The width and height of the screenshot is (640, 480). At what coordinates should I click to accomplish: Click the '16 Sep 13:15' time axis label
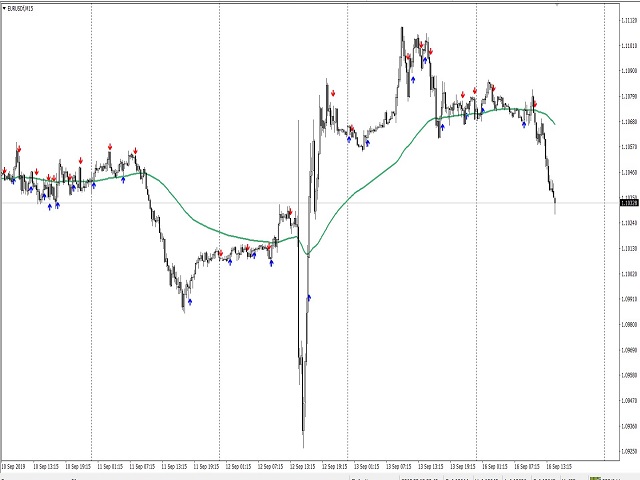559,466
